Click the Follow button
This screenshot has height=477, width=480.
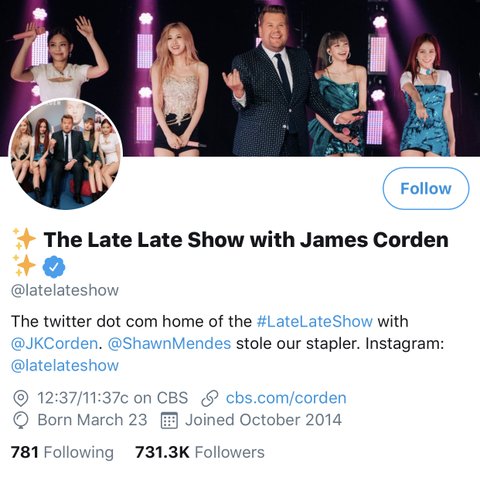pyautogui.click(x=426, y=188)
